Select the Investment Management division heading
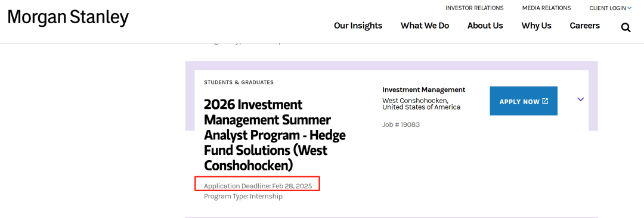The width and height of the screenshot is (644, 218). (x=423, y=89)
